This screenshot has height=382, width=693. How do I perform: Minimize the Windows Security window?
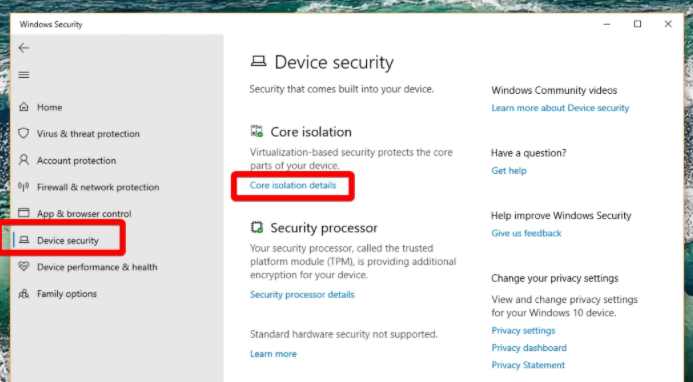(x=607, y=24)
